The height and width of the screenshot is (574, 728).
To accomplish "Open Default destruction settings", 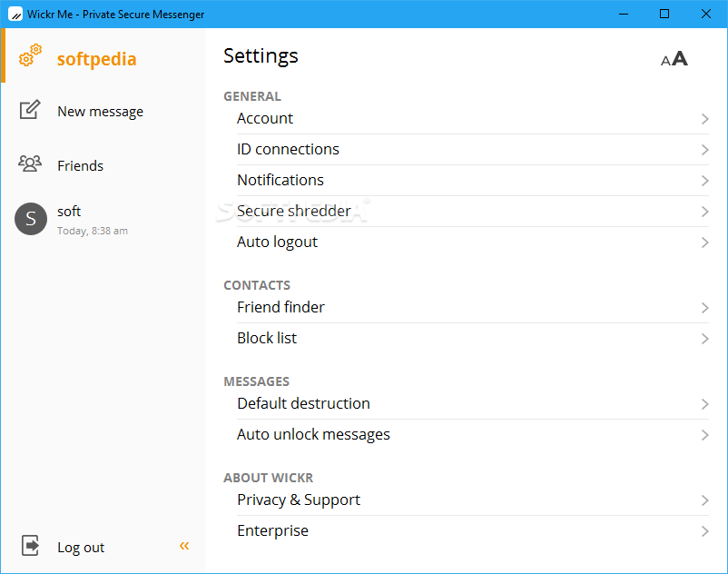I will 473,403.
